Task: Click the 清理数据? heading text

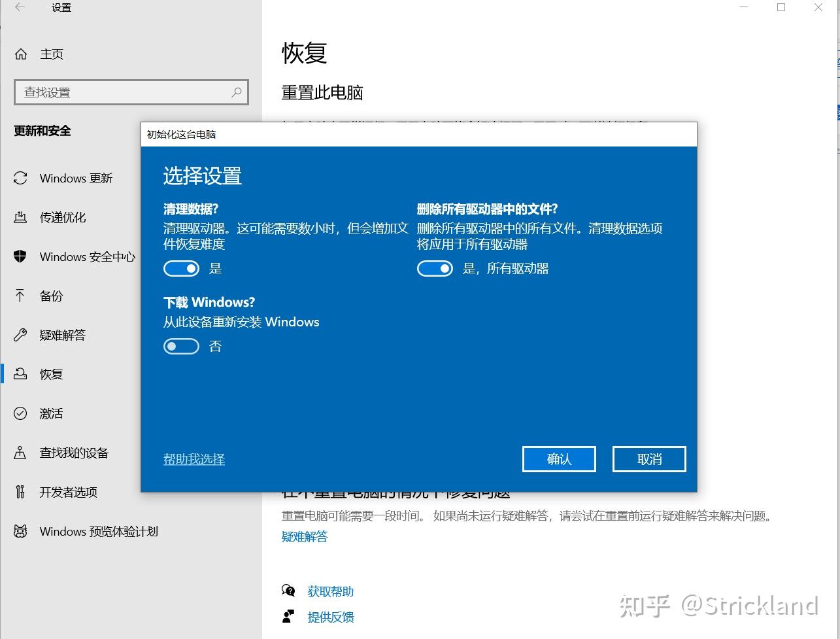Action: [191, 209]
